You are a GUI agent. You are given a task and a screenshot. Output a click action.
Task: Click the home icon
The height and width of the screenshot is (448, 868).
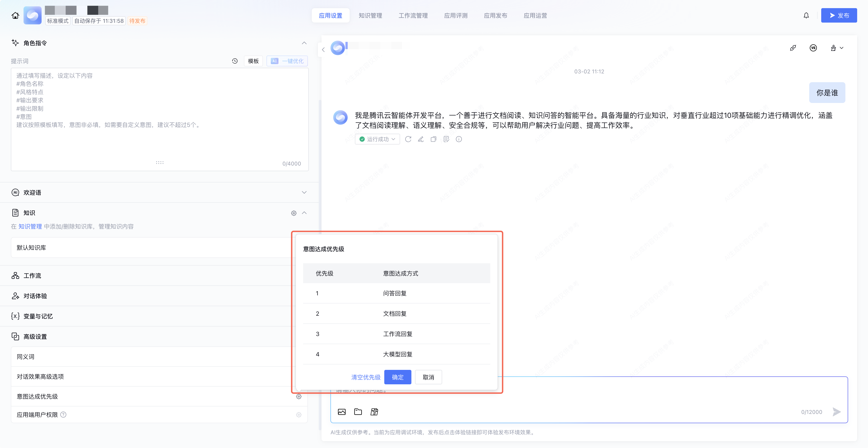(15, 16)
